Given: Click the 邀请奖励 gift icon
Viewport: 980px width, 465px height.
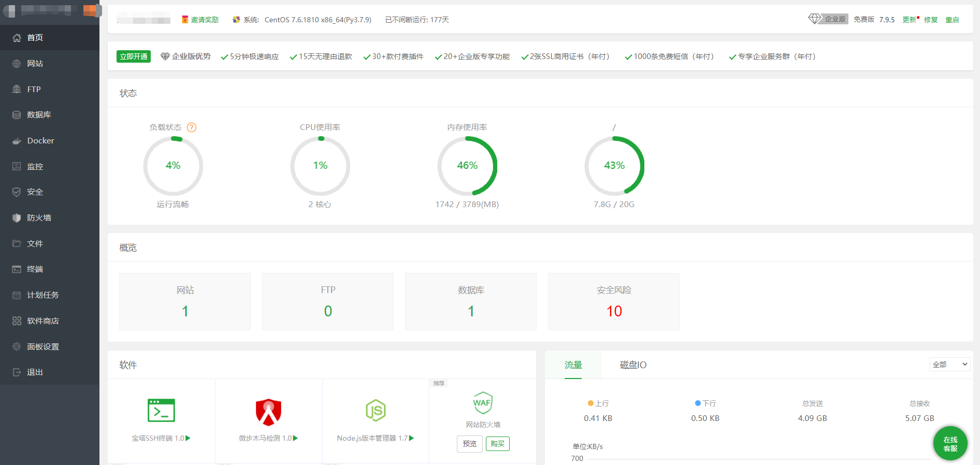Looking at the screenshot, I should pyautogui.click(x=185, y=20).
